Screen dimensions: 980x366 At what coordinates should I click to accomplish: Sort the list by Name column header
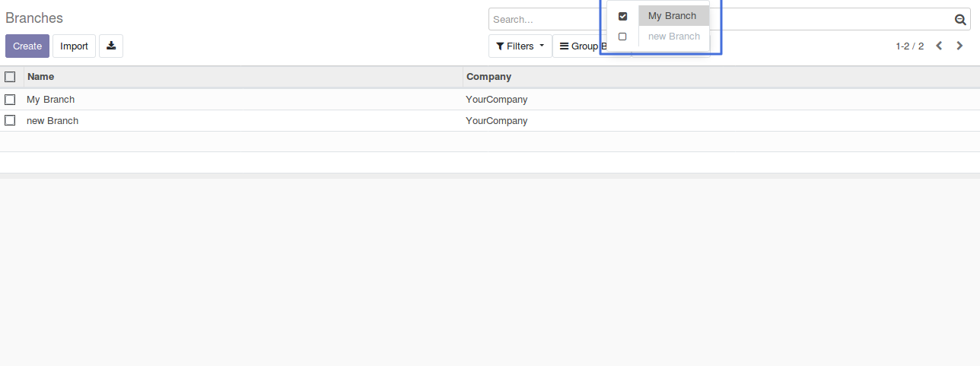click(41, 77)
